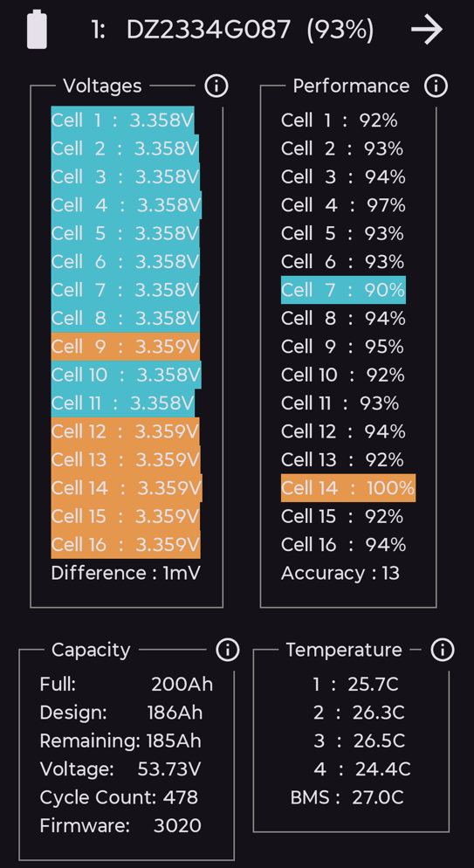Screen dimensions: 474x868
Task: Open the Voltages info icon
Action: click(216, 86)
